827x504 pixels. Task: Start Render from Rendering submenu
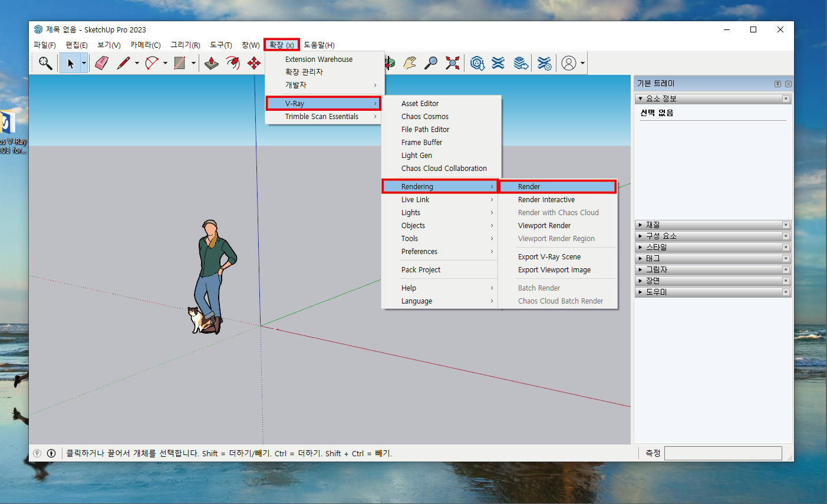coord(558,187)
